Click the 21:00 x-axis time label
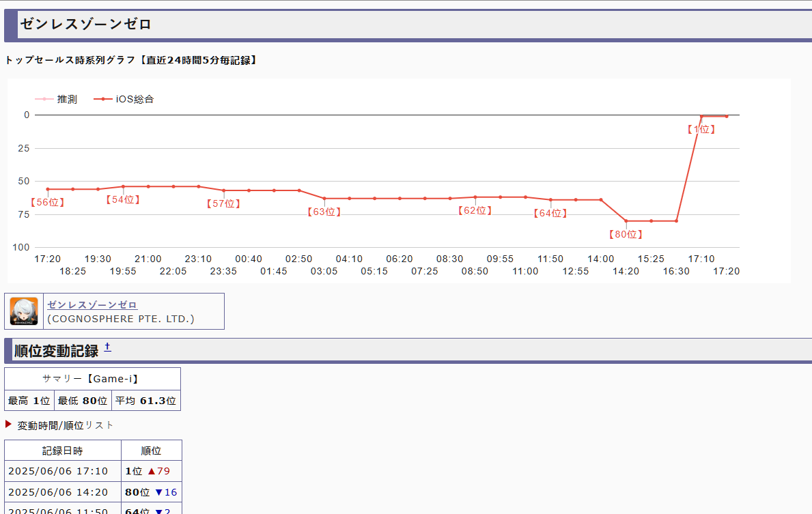The height and width of the screenshot is (514, 812). tap(148, 259)
